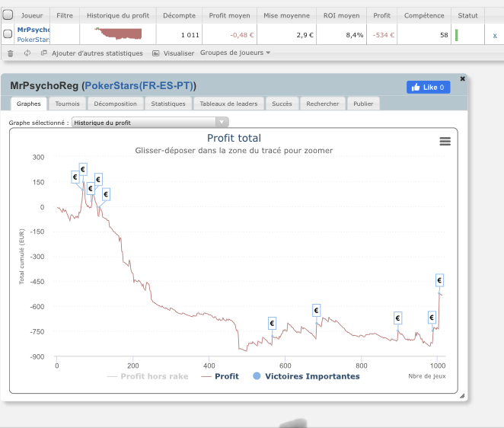Sort by the Joueur column header

pyautogui.click(x=32, y=15)
